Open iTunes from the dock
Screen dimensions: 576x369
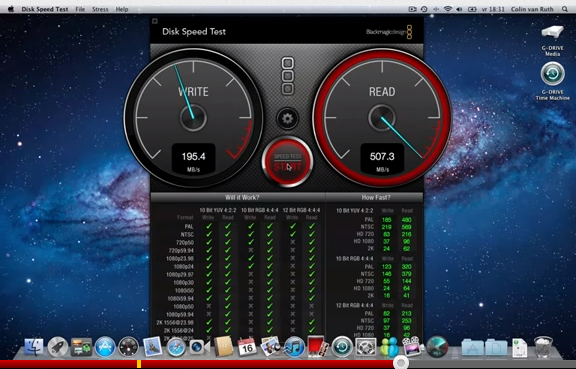click(x=294, y=346)
